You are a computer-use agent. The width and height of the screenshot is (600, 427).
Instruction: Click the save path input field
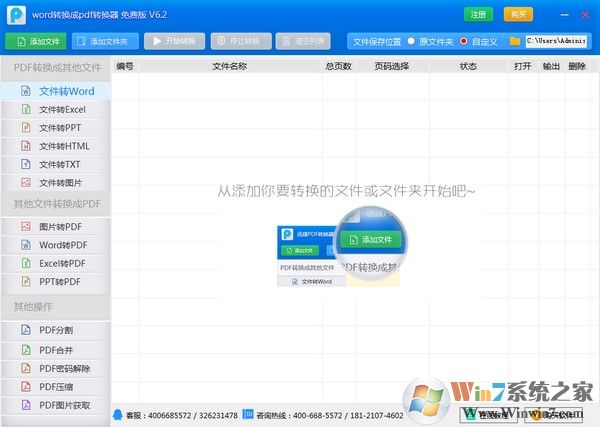(556, 41)
